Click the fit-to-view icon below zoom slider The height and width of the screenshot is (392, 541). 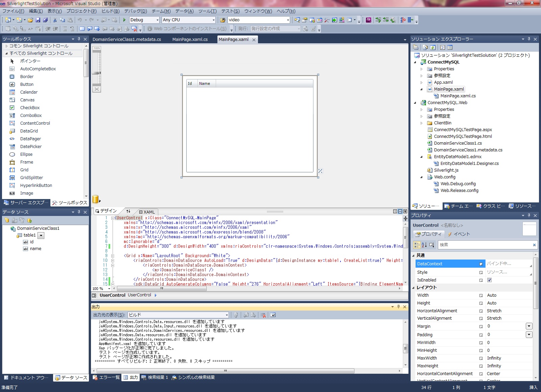click(x=97, y=89)
